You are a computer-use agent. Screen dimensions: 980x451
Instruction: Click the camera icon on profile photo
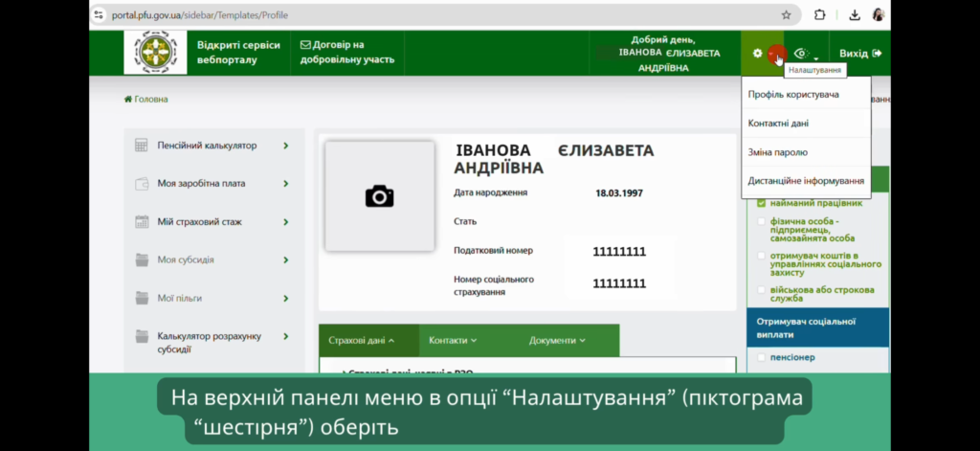point(379,196)
